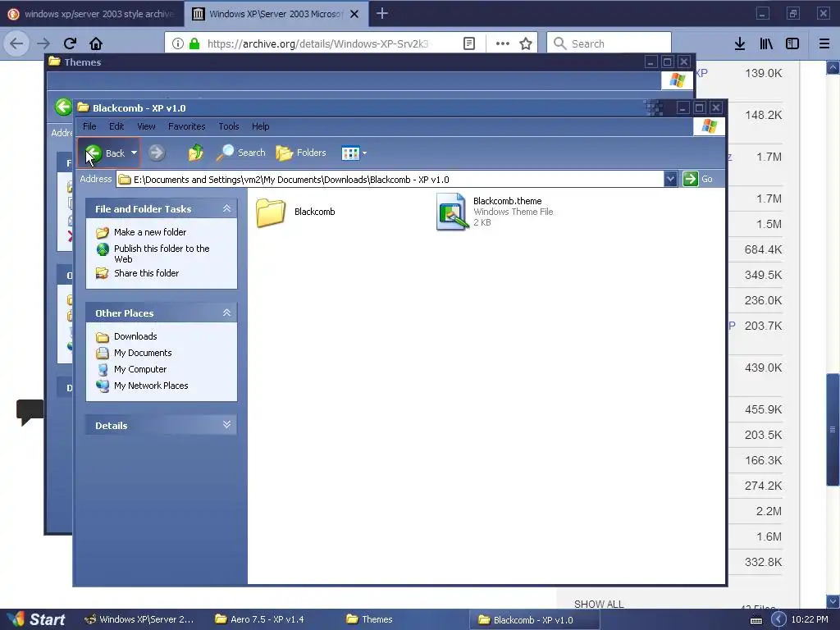Click Publish this folder to the Web

[162, 253]
